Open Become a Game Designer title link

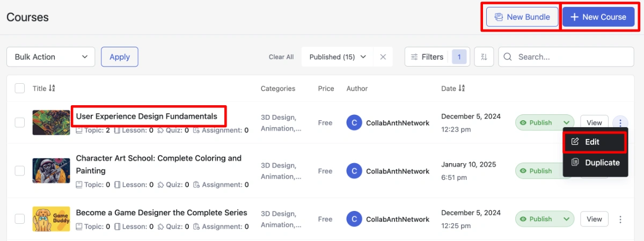162,213
